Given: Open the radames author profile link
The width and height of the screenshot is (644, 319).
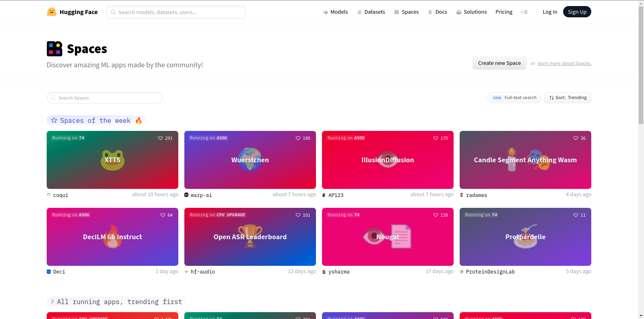Looking at the screenshot, I should tap(477, 195).
